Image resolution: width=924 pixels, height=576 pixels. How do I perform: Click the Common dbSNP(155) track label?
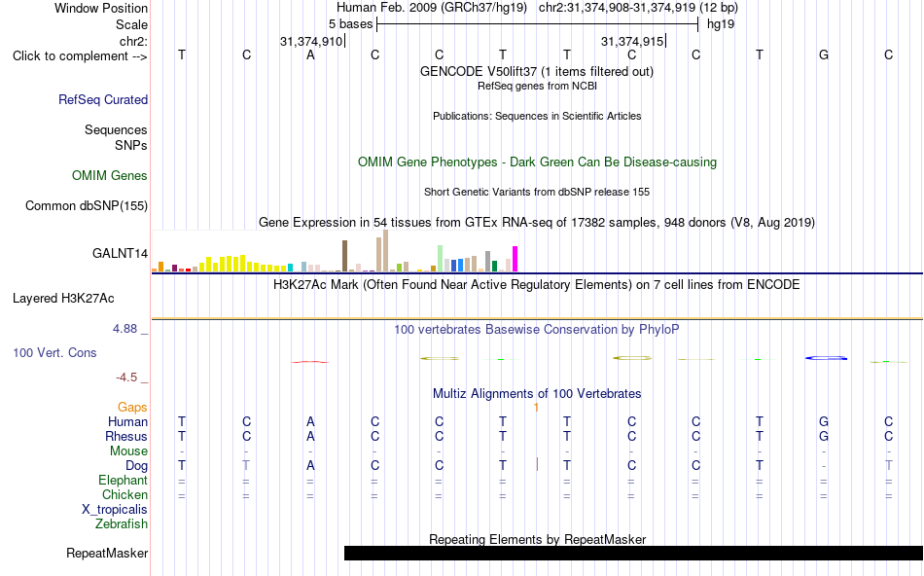[x=87, y=205]
